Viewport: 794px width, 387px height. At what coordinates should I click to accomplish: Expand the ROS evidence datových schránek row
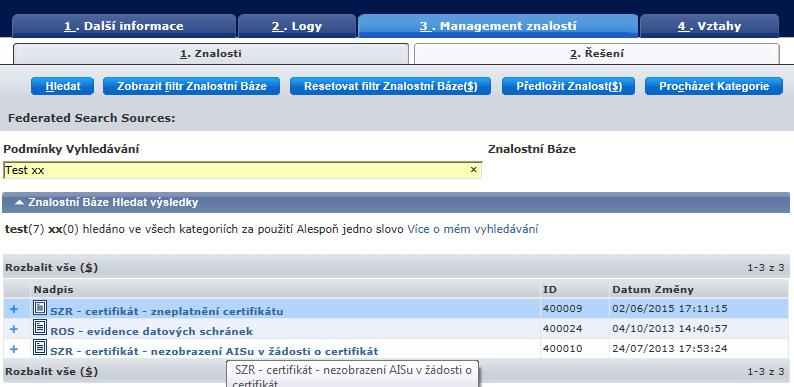point(14,329)
